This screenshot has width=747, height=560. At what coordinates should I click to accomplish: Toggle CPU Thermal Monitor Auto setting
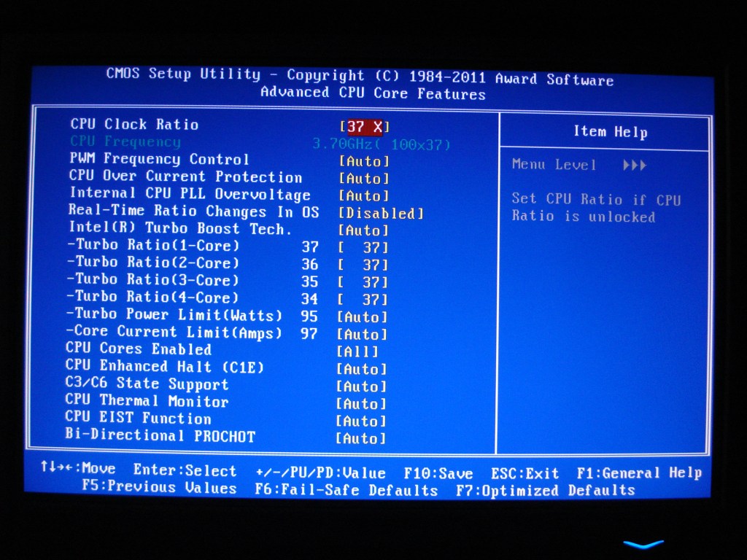coord(361,404)
